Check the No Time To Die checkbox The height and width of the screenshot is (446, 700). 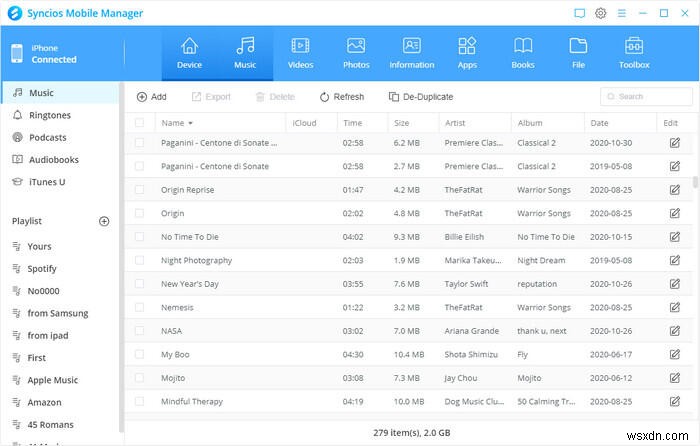click(139, 237)
